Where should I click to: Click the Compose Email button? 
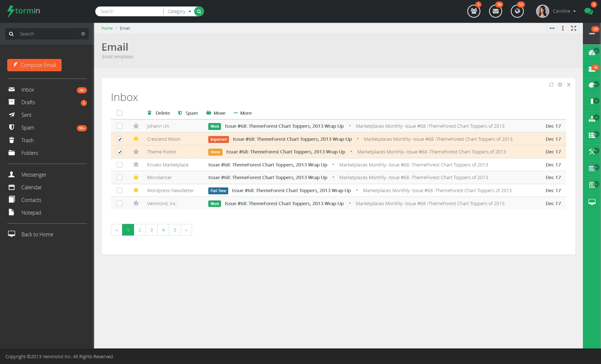coord(34,65)
